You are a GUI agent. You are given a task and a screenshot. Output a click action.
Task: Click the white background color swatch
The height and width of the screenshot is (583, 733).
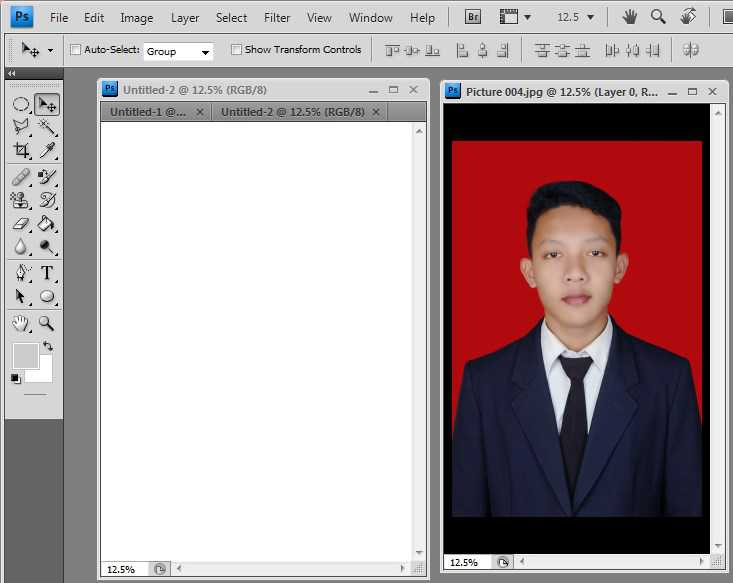tap(44, 374)
